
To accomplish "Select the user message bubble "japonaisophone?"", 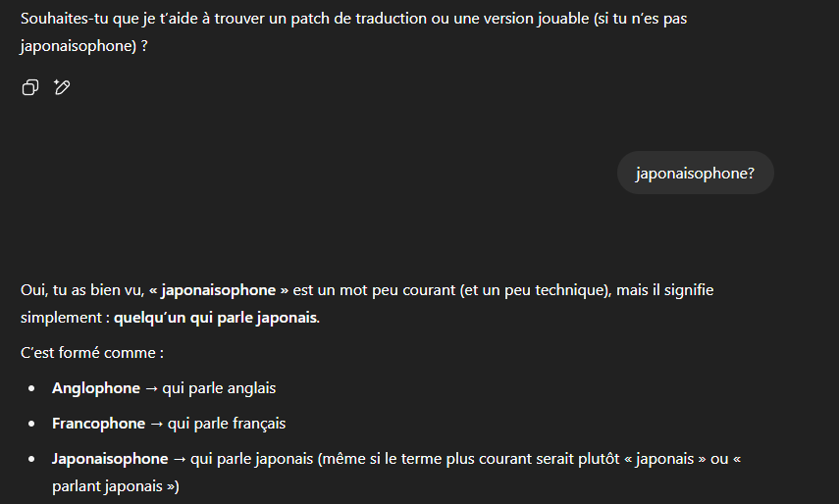I will [695, 174].
